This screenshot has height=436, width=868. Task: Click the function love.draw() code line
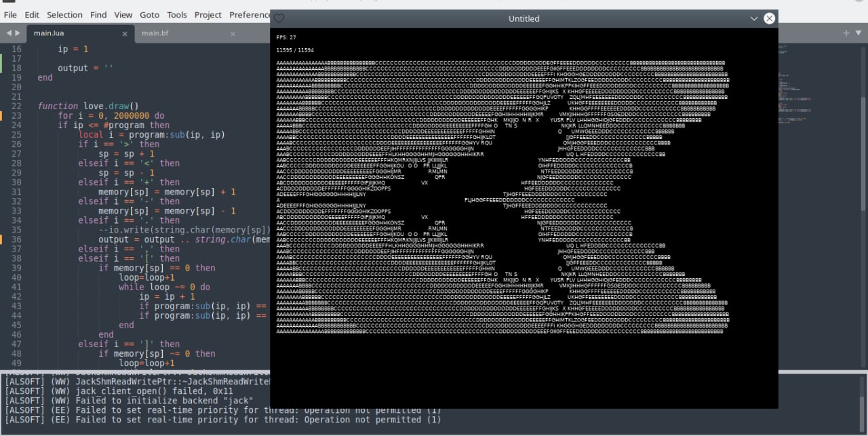(x=88, y=106)
